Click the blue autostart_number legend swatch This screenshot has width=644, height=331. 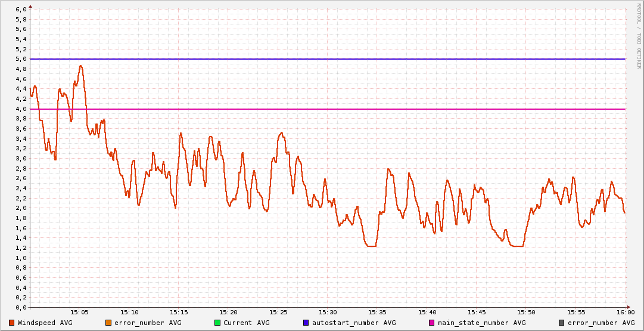[x=306, y=323]
